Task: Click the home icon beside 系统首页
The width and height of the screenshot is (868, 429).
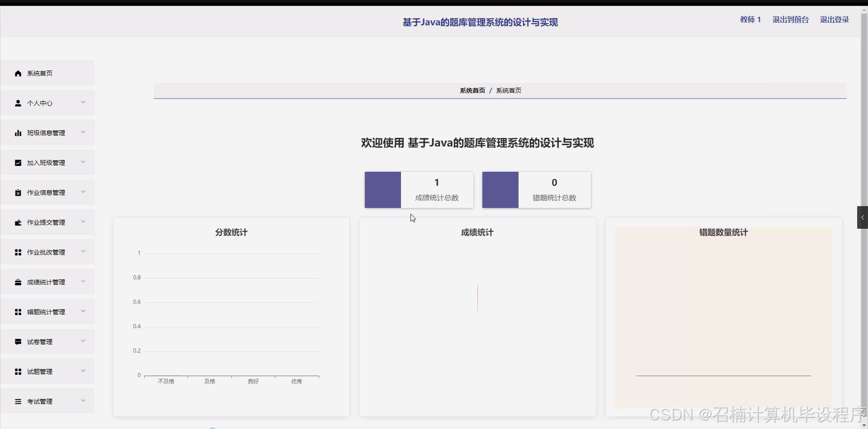Action: pos(18,73)
